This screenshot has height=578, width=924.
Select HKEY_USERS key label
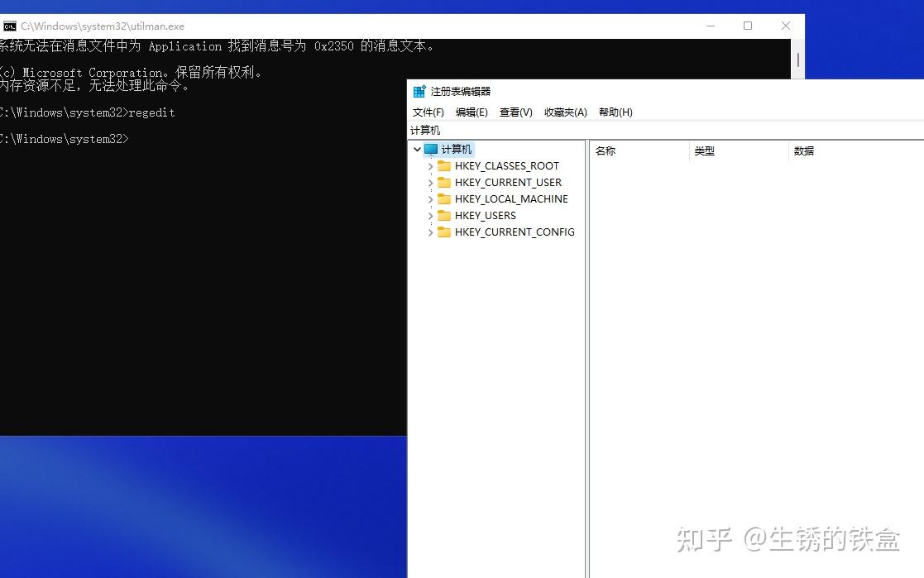(x=486, y=216)
